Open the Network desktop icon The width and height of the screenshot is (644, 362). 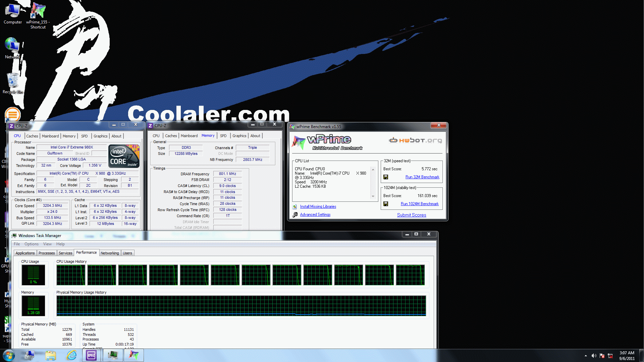click(x=12, y=48)
